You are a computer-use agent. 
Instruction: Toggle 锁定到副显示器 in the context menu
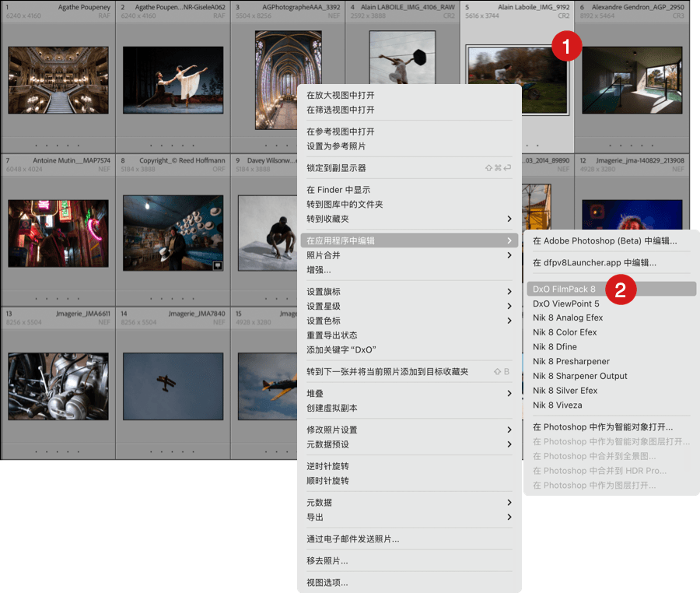336,168
